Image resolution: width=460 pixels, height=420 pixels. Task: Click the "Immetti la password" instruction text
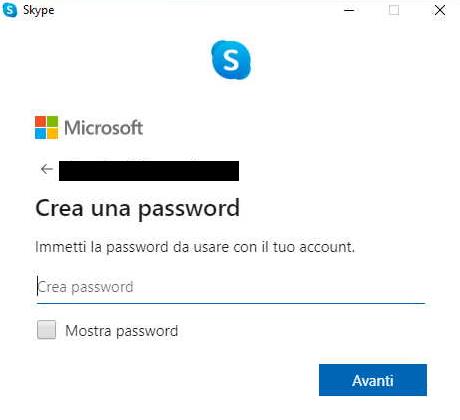tap(195, 248)
